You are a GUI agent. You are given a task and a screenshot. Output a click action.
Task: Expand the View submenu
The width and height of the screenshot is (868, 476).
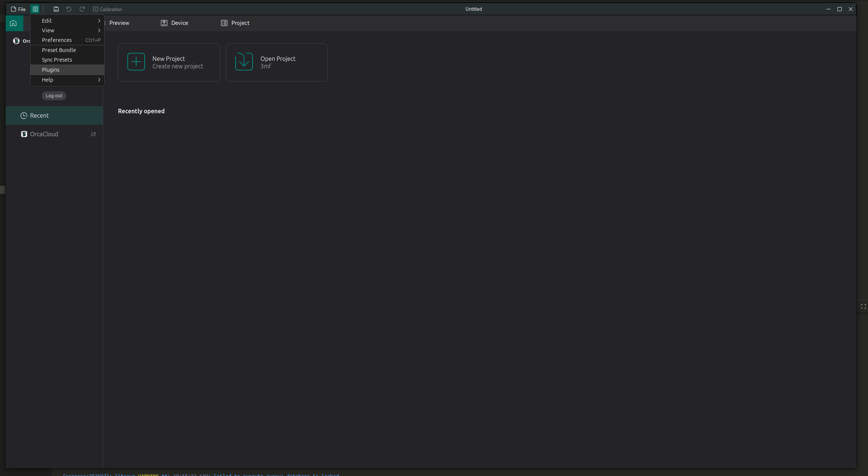point(67,30)
